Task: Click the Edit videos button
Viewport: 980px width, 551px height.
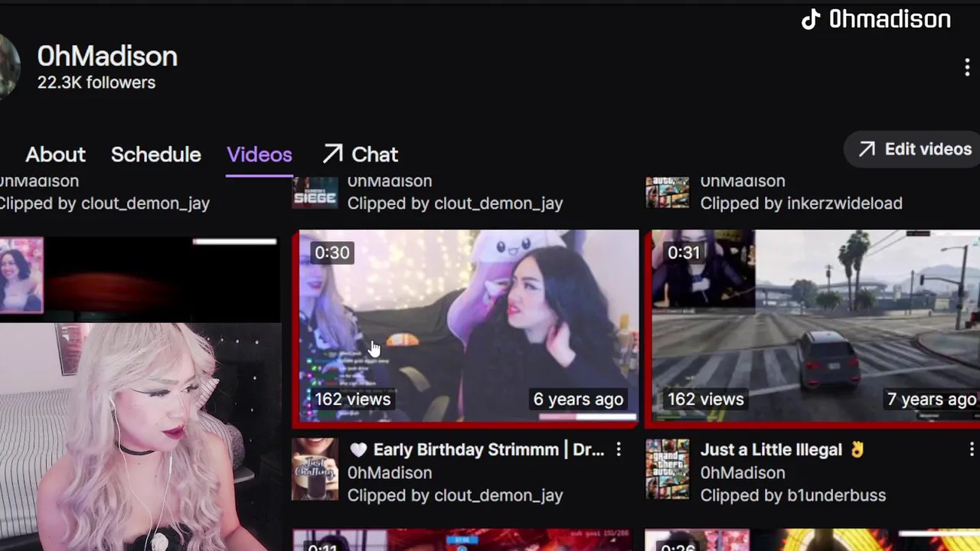Action: pos(914,149)
